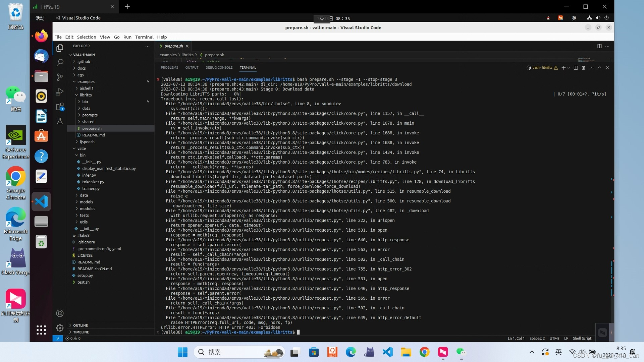The height and width of the screenshot is (362, 644).
Task: Open Edit menu
Action: click(x=69, y=37)
